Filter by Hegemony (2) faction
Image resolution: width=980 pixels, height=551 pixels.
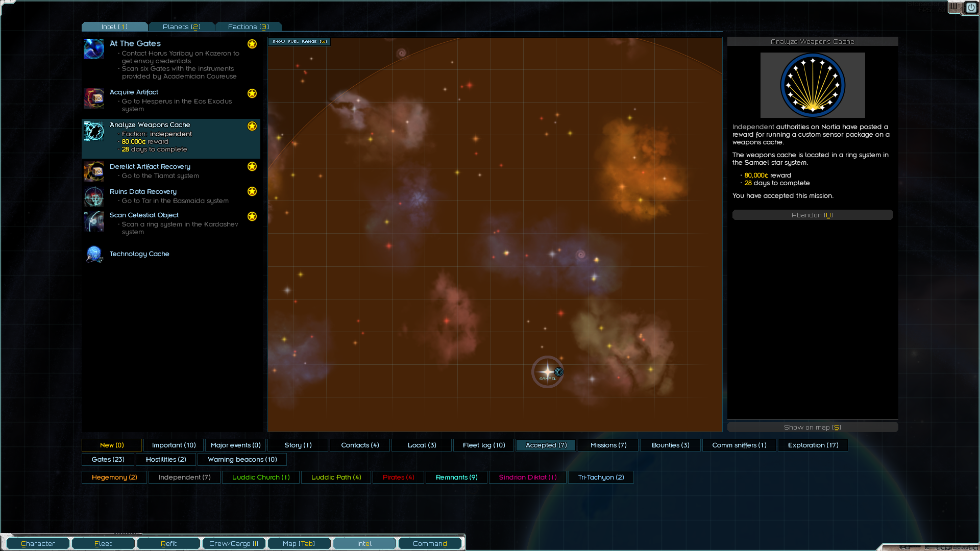114,477
